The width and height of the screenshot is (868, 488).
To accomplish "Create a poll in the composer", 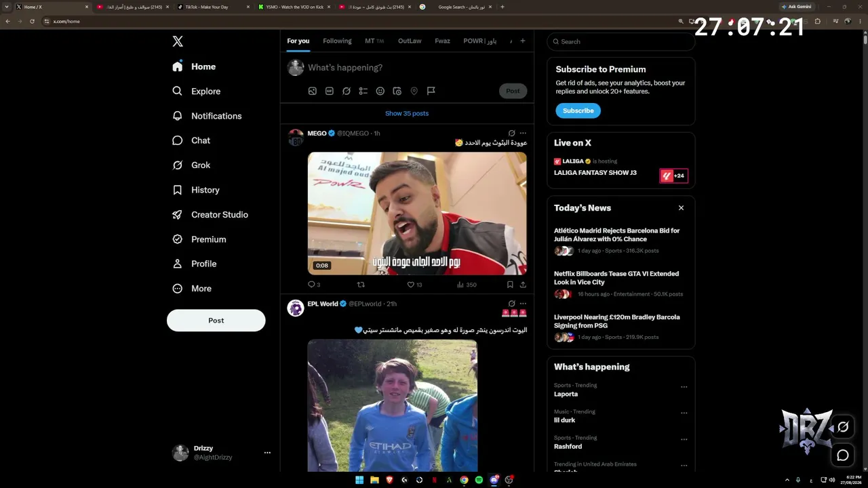I will (363, 91).
